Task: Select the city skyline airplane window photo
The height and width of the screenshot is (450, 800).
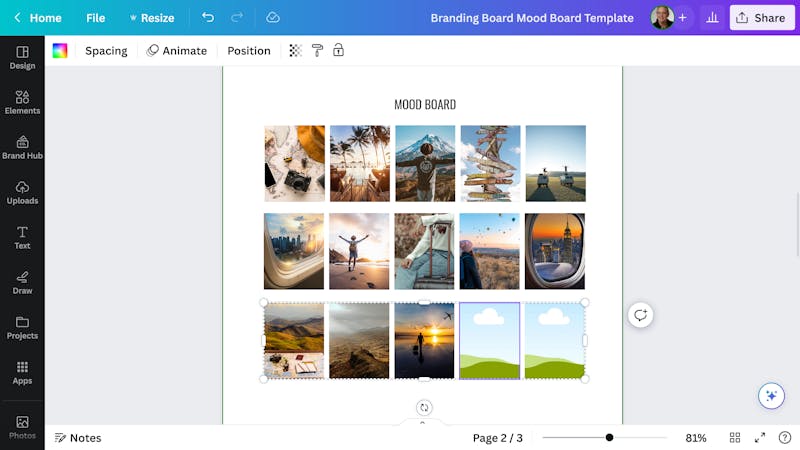Action: point(294,251)
